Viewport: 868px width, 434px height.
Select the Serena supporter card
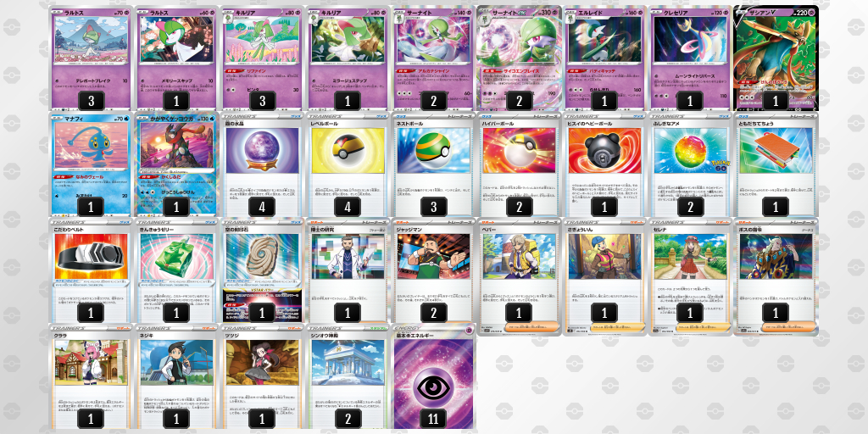(x=690, y=277)
